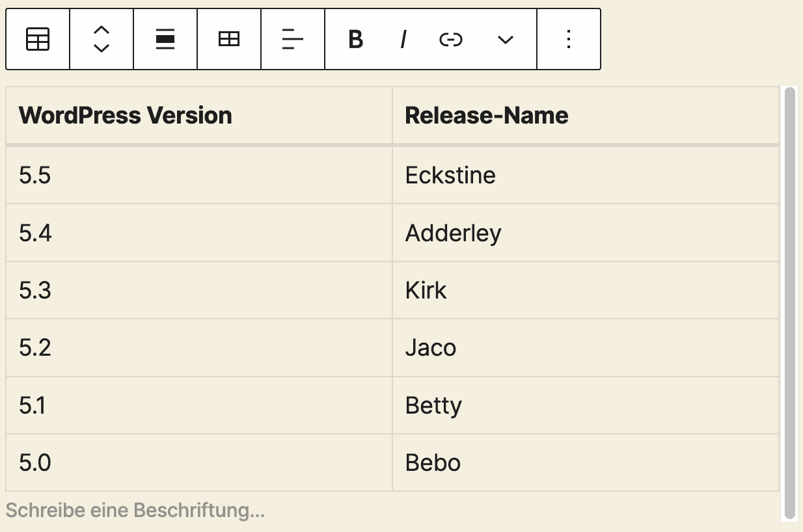Open the block alignment tool
The image size is (803, 532).
click(165, 39)
